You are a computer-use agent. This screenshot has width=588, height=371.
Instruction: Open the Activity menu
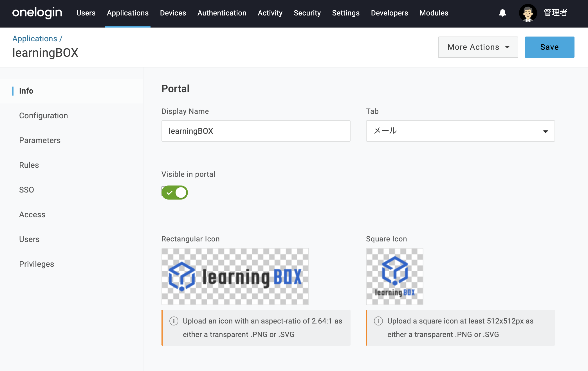270,13
